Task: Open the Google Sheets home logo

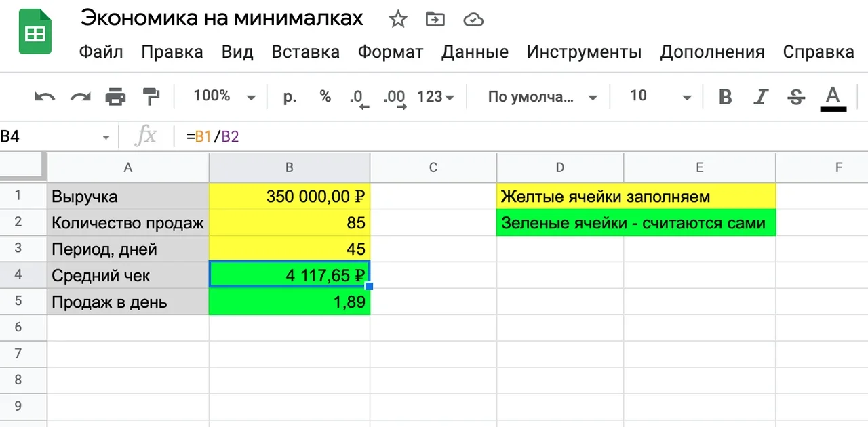Action: pyautogui.click(x=35, y=32)
